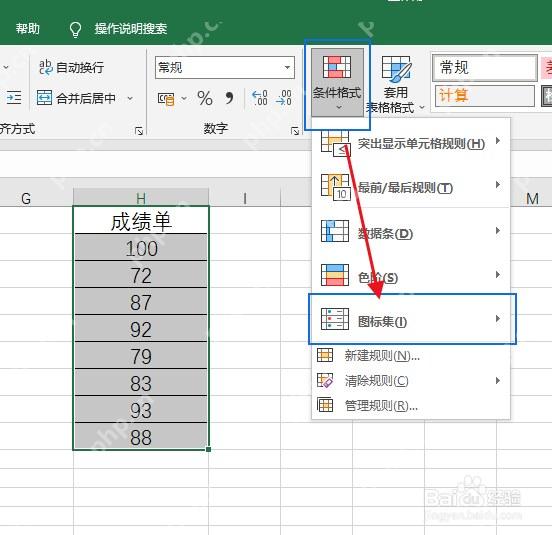Select column G header
Screen dimensions: 552x535
pyautogui.click(x=26, y=198)
